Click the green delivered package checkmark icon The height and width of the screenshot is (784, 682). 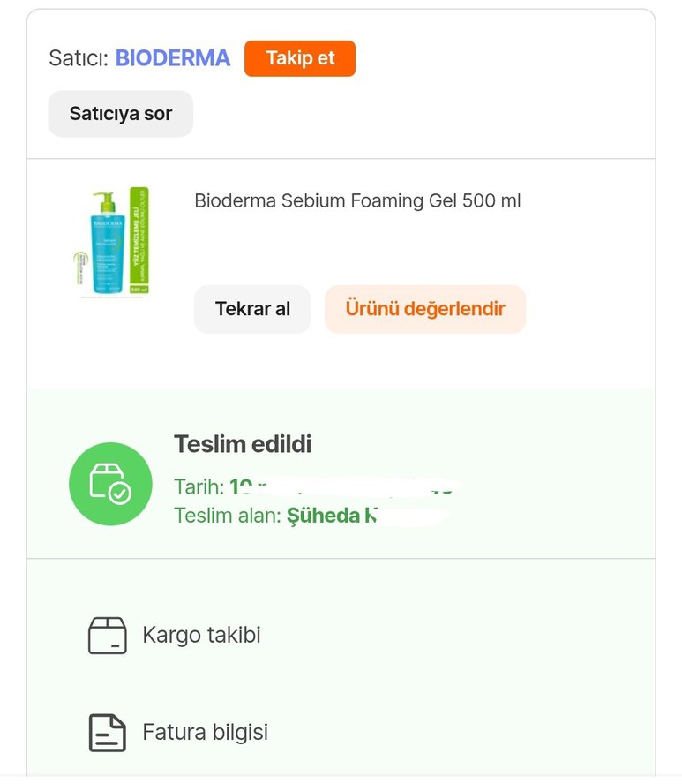[109, 482]
